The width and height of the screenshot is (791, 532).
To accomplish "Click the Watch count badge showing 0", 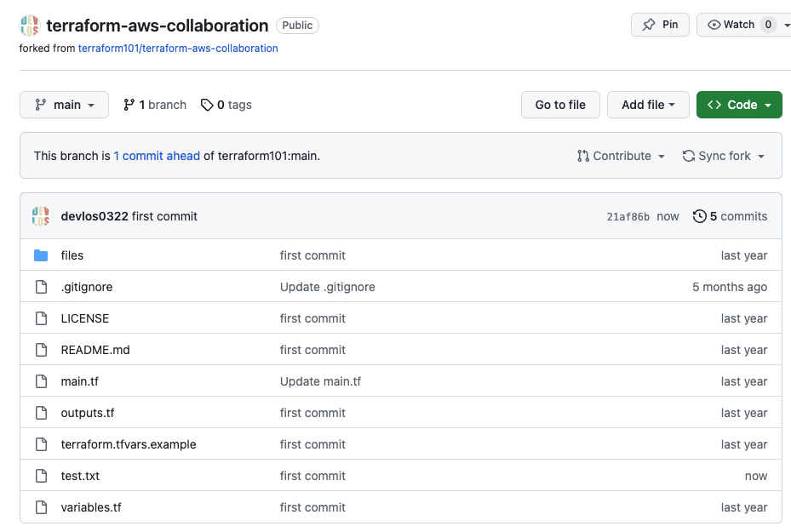I will pyautogui.click(x=768, y=25).
